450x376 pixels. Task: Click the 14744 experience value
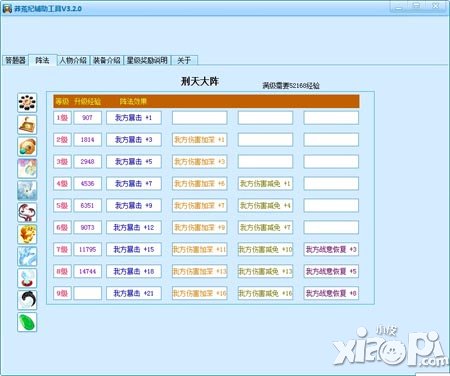coord(87,271)
